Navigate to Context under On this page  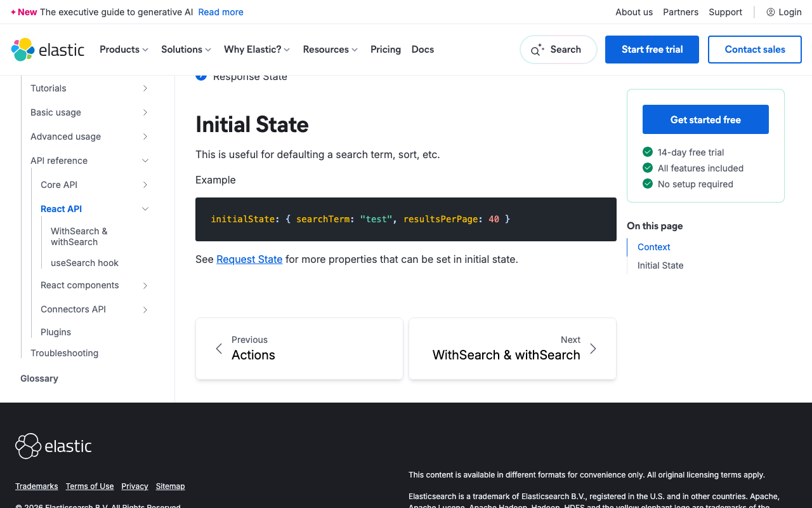653,247
